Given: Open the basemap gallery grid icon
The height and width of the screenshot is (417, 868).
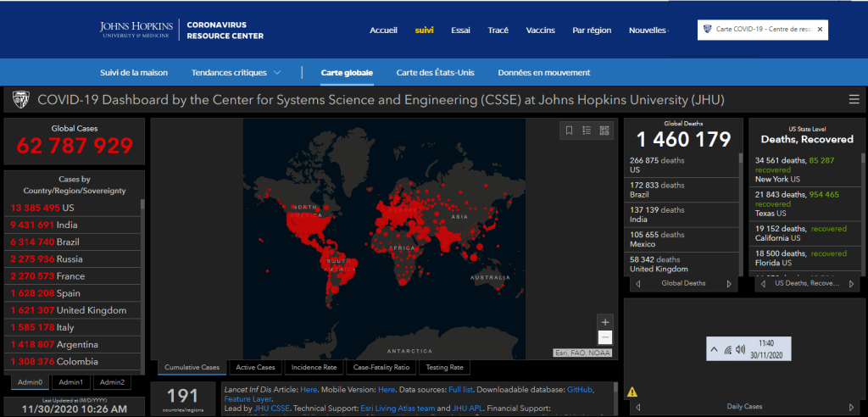Looking at the screenshot, I should point(604,131).
